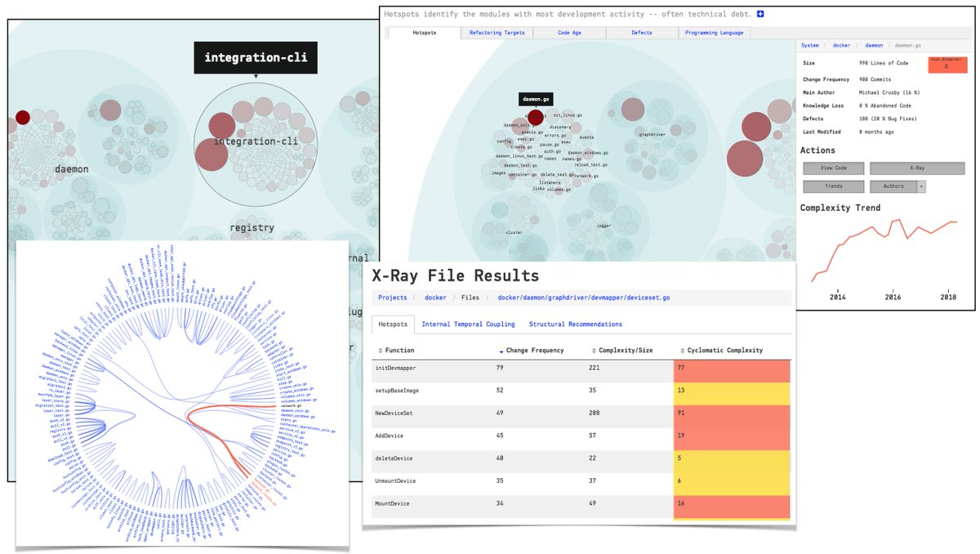Screen dimensions: 980x554
Task: Switch to Refactoring Targets tab
Action: click(x=497, y=33)
